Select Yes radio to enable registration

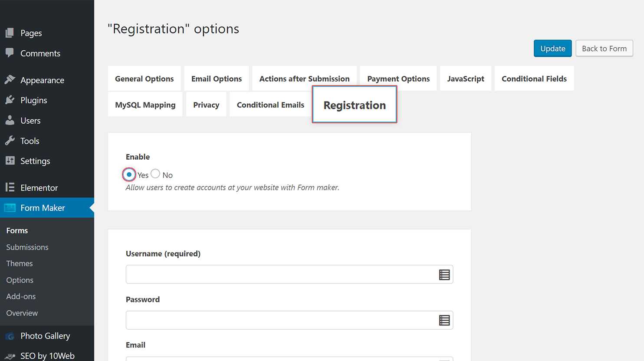point(129,174)
